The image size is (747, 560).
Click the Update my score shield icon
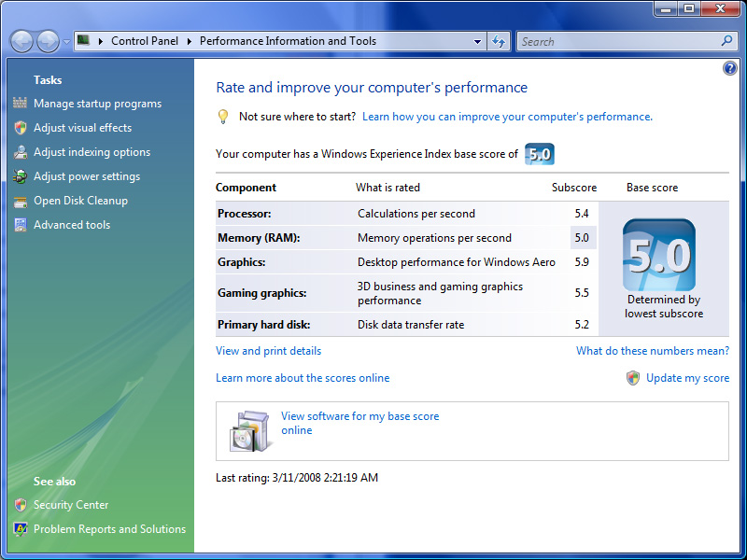click(633, 378)
